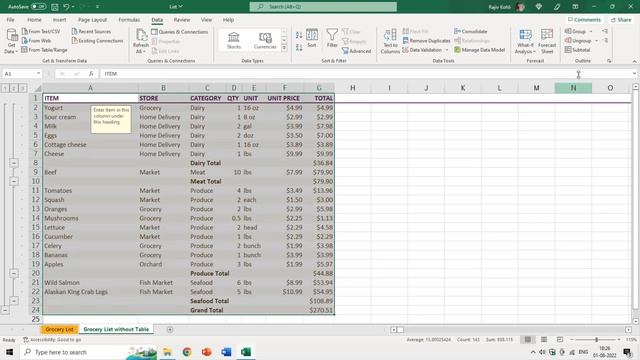Undo the last action
The width and height of the screenshot is (640, 360).
[66, 7]
